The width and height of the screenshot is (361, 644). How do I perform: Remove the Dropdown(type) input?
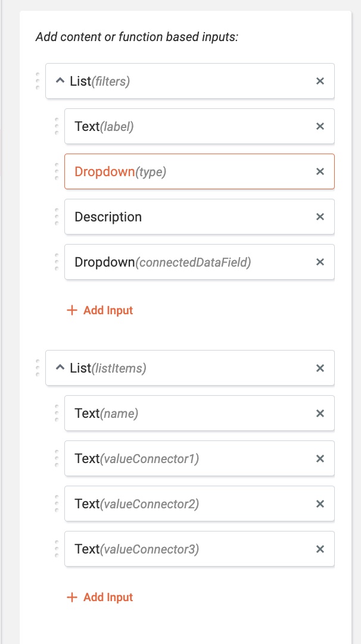(320, 171)
